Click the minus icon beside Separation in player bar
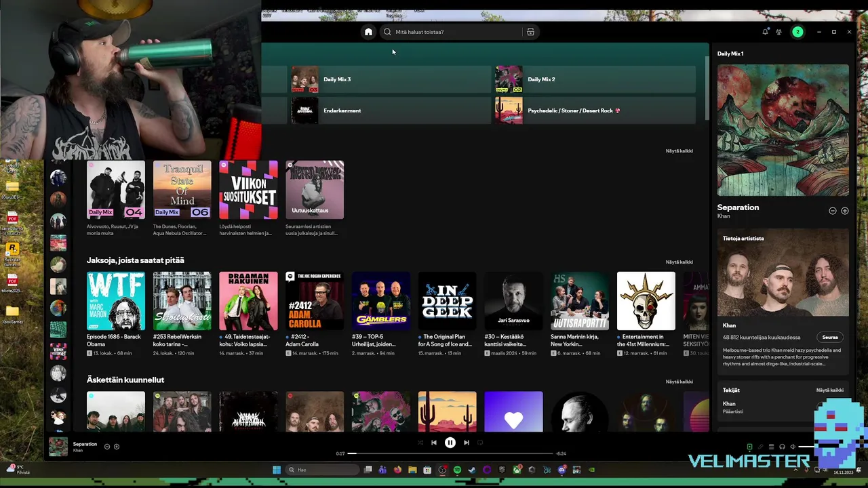The image size is (868, 488). coord(107,447)
